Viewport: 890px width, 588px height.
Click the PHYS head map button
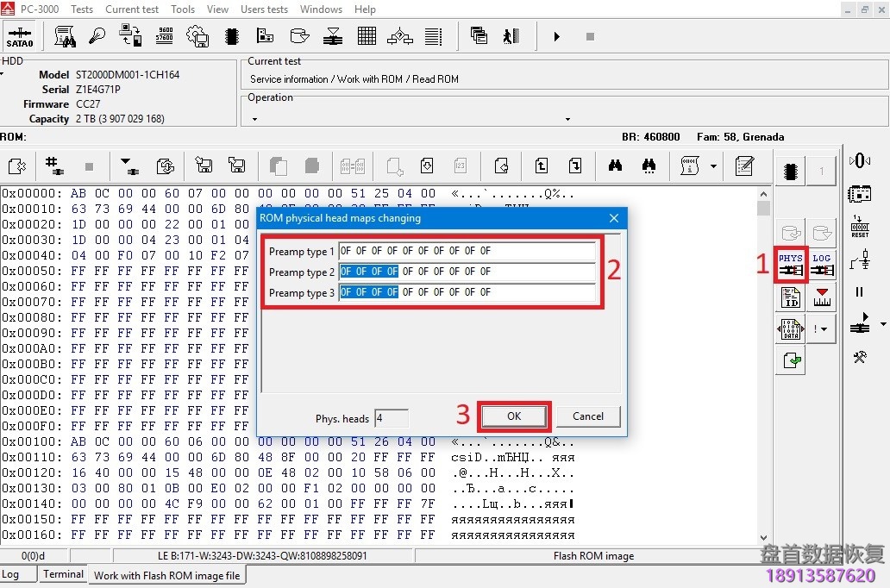click(790, 265)
